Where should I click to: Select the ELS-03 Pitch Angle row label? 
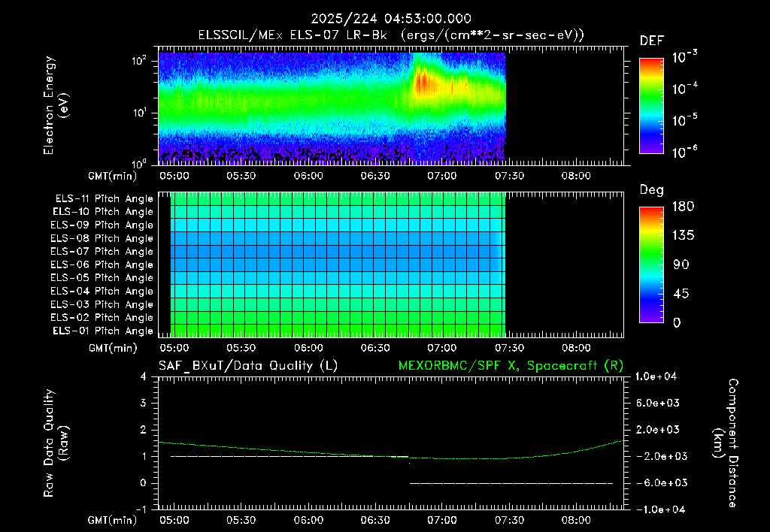tap(102, 304)
